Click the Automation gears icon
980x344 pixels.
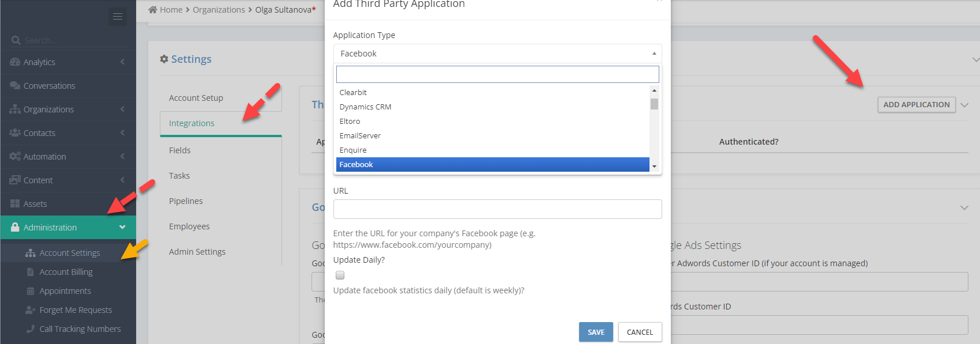(15, 157)
